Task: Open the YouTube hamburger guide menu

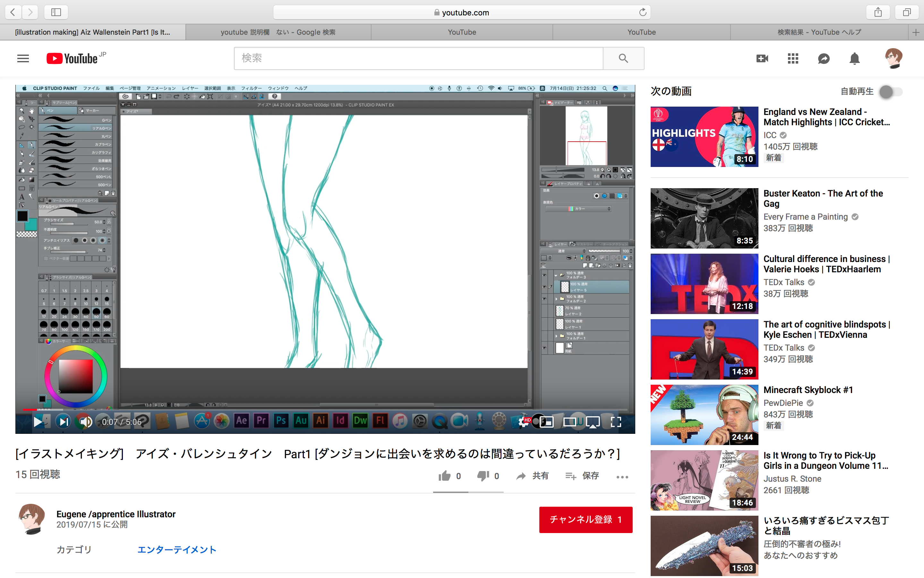Action: tap(23, 58)
